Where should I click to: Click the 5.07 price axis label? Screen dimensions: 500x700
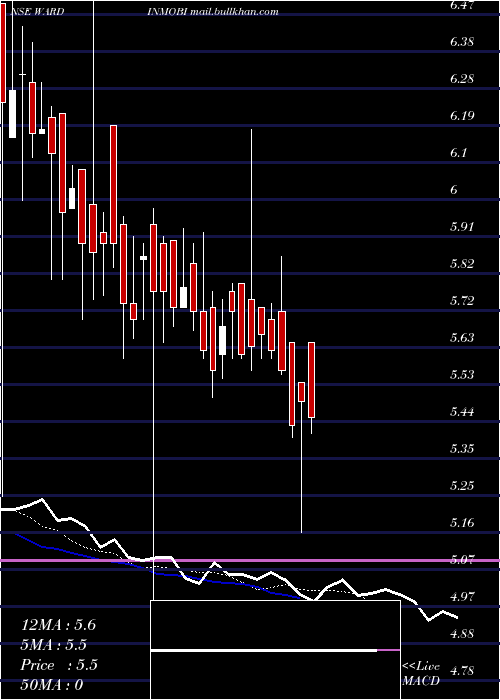tap(462, 560)
